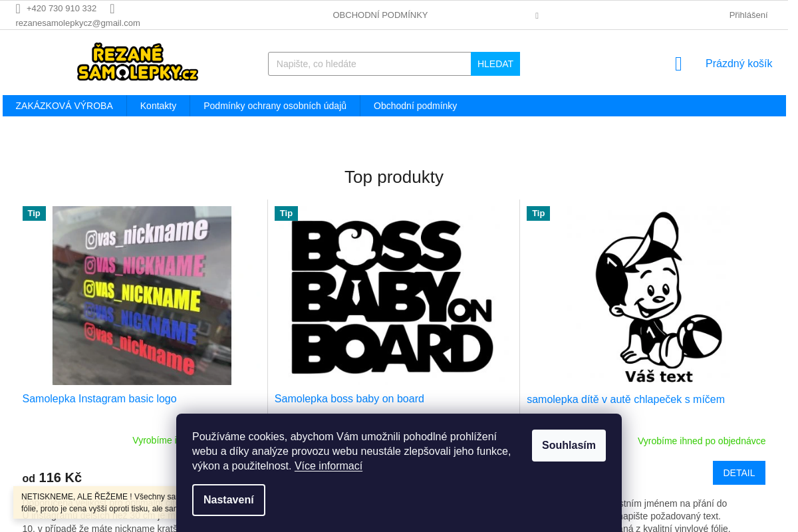Screen dimensions: 798x532
Task: Click the email envelope icon in top bar
Action: [x=112, y=9]
